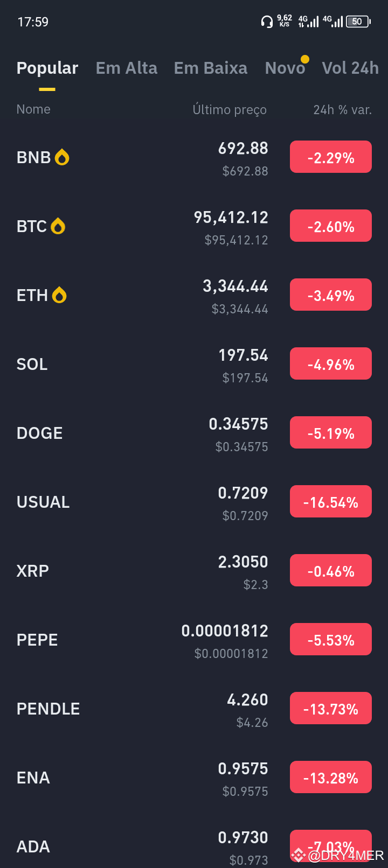
Task: Tap the flame icon beside BTC
Action: pyautogui.click(x=58, y=226)
